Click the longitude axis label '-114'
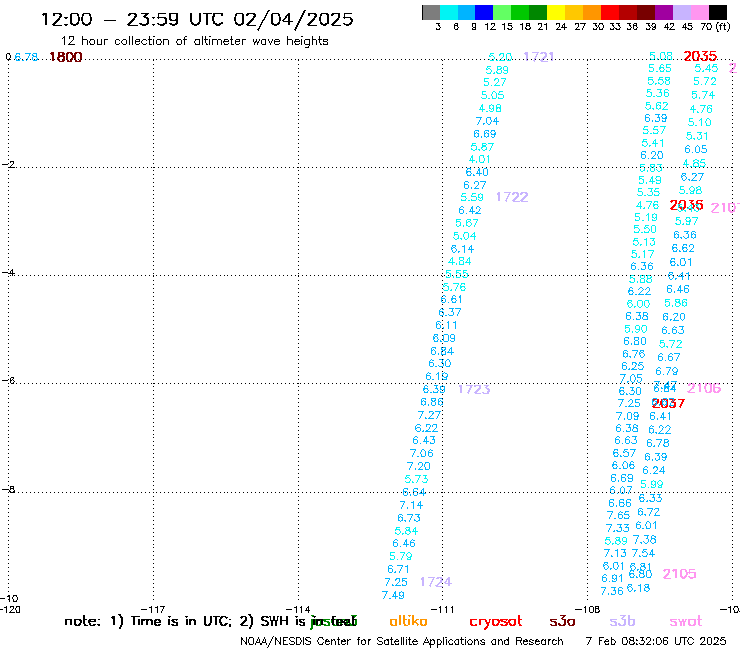Image resolution: width=740 pixels, height=650 pixels. click(x=298, y=609)
